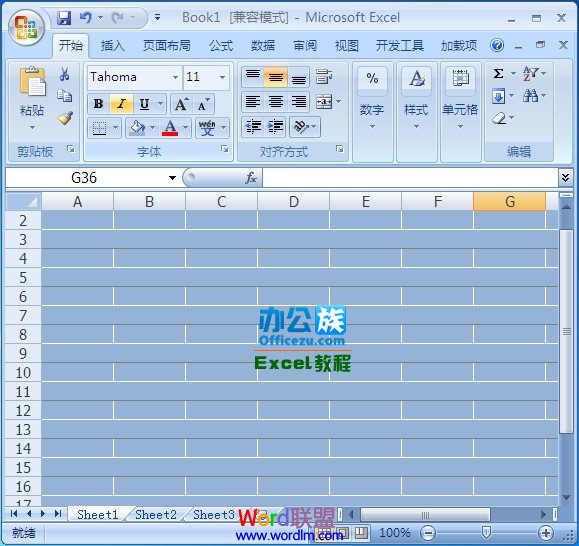Undo the last action

click(86, 18)
